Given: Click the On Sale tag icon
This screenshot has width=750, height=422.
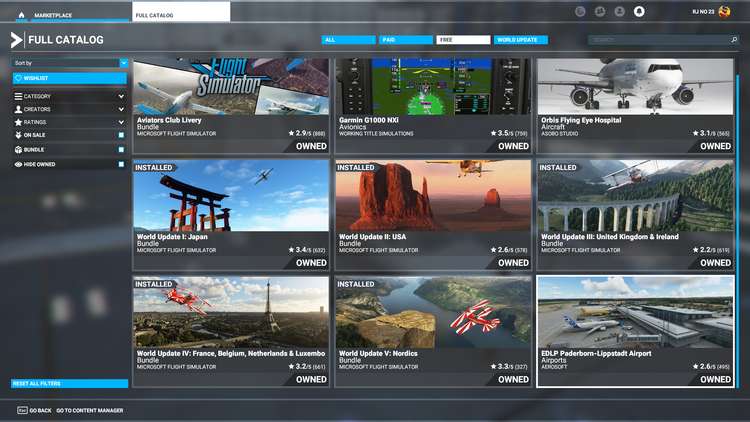Looking at the screenshot, I should [x=18, y=135].
